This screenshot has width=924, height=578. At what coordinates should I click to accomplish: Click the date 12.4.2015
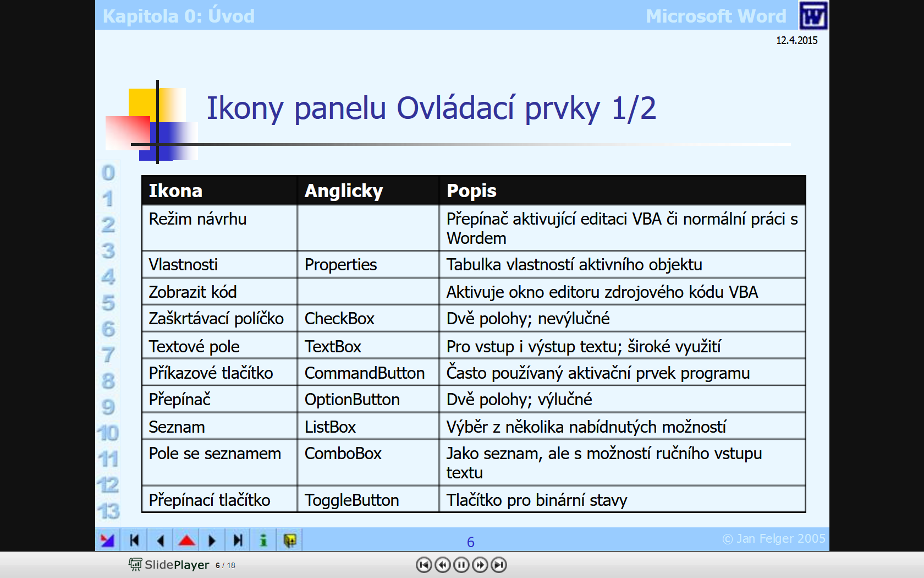[x=796, y=40]
